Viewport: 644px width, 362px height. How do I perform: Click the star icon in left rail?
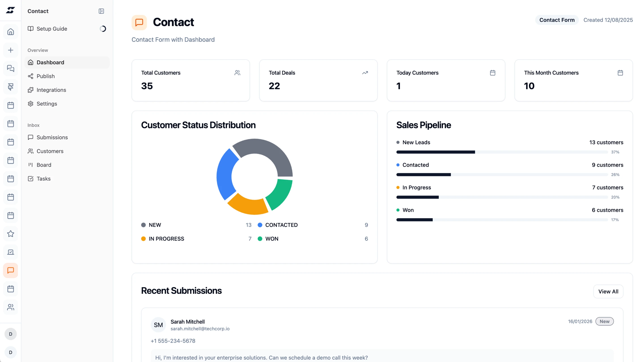pos(11,234)
